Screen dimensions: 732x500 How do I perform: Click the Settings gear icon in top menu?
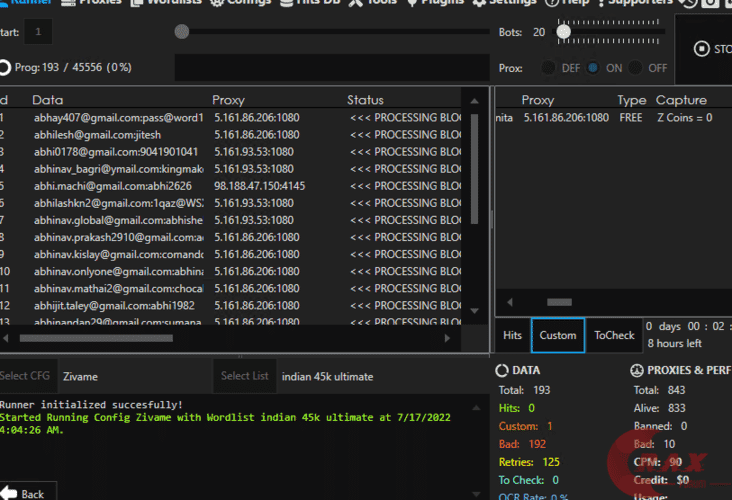click(478, 3)
